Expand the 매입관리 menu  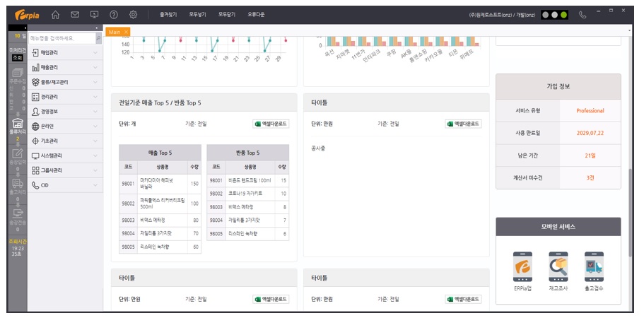pyautogui.click(x=65, y=52)
